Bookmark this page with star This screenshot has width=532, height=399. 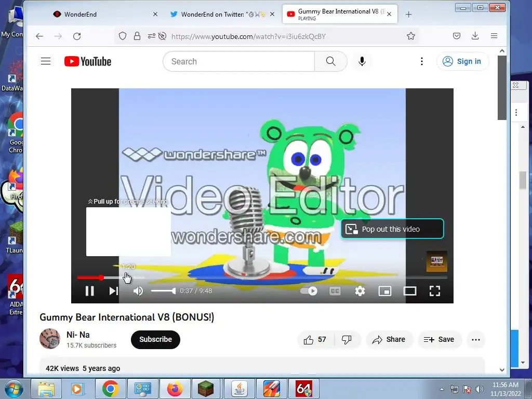click(x=411, y=36)
